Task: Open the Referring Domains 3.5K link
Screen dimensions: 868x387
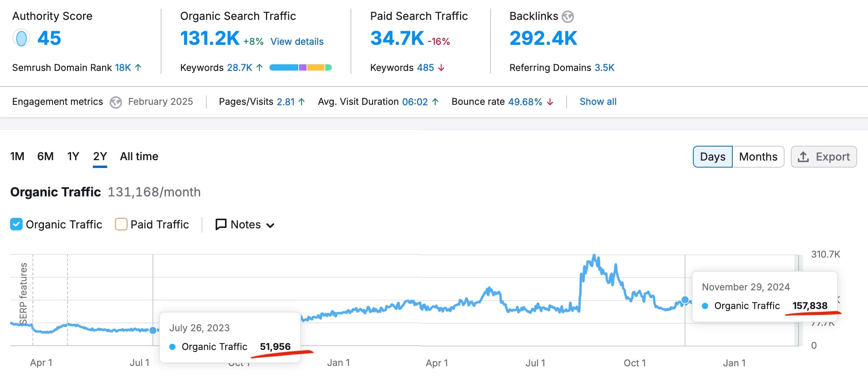Action: [604, 67]
